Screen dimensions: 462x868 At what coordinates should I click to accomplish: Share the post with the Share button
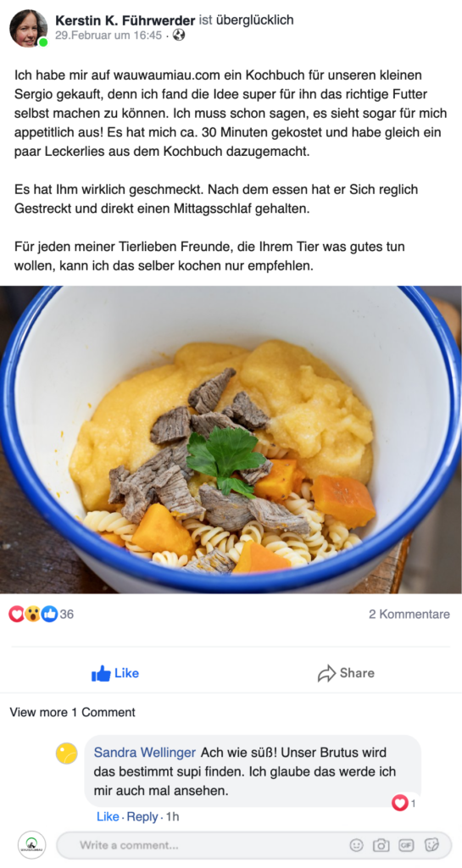coord(346,673)
